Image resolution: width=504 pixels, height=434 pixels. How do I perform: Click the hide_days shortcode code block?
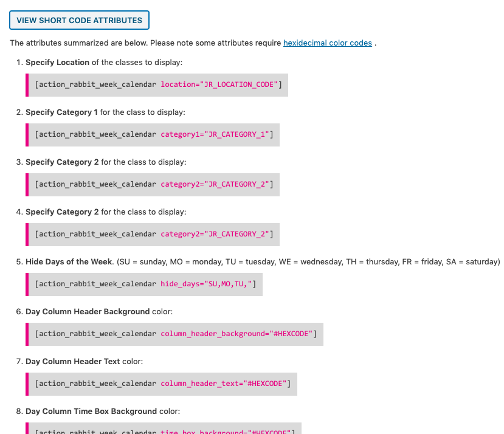point(145,284)
